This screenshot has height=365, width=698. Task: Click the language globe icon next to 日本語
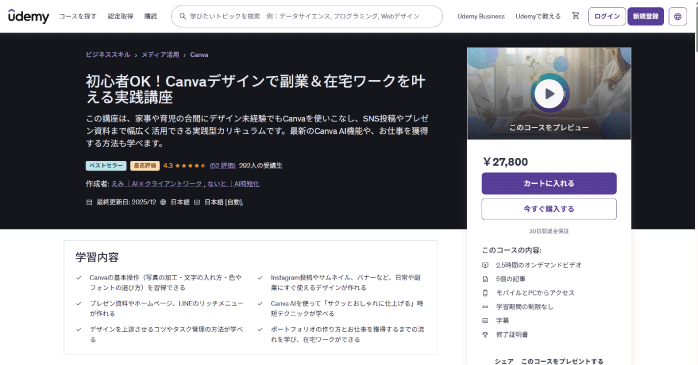point(163,202)
